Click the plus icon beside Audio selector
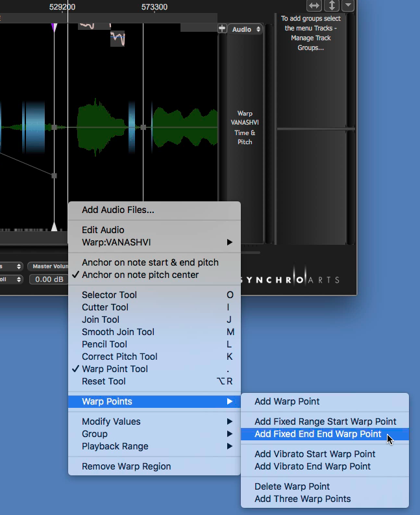 tap(222, 29)
